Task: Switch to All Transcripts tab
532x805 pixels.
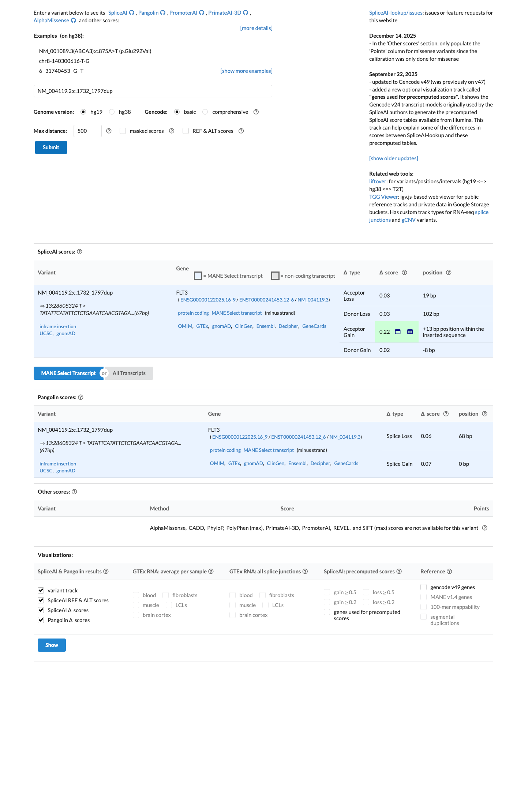Action: [129, 373]
